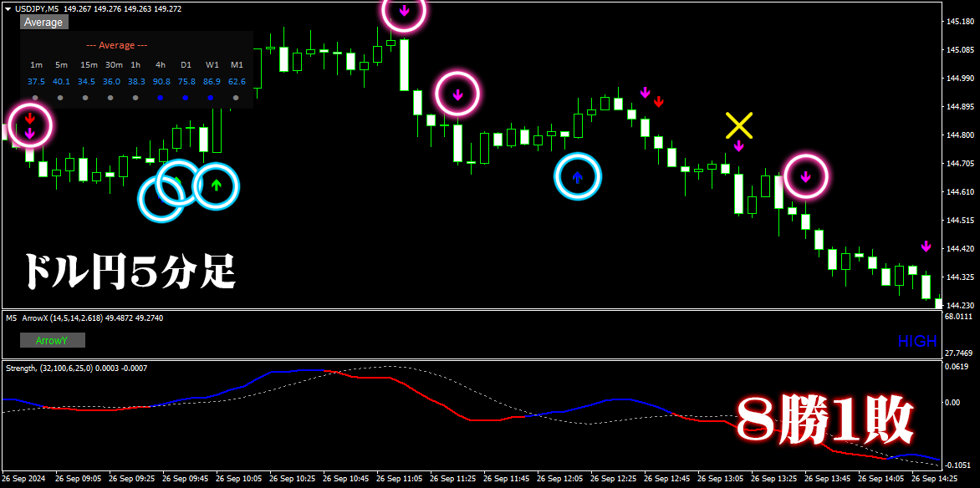Image resolution: width=980 pixels, height=488 pixels.
Task: Select the gray dot under 30m
Action: pyautogui.click(x=110, y=98)
